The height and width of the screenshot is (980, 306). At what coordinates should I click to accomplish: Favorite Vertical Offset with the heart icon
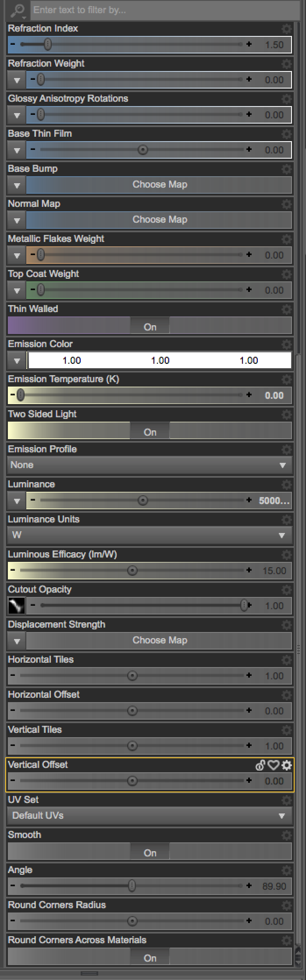click(x=274, y=765)
